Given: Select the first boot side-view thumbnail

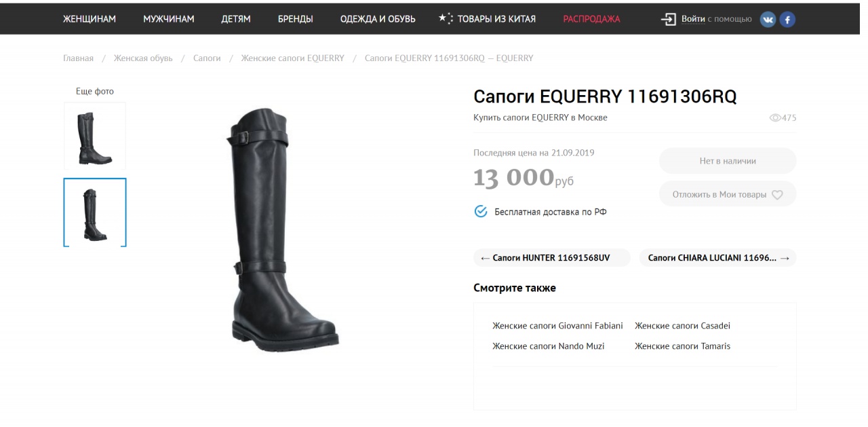Looking at the screenshot, I should [95, 136].
